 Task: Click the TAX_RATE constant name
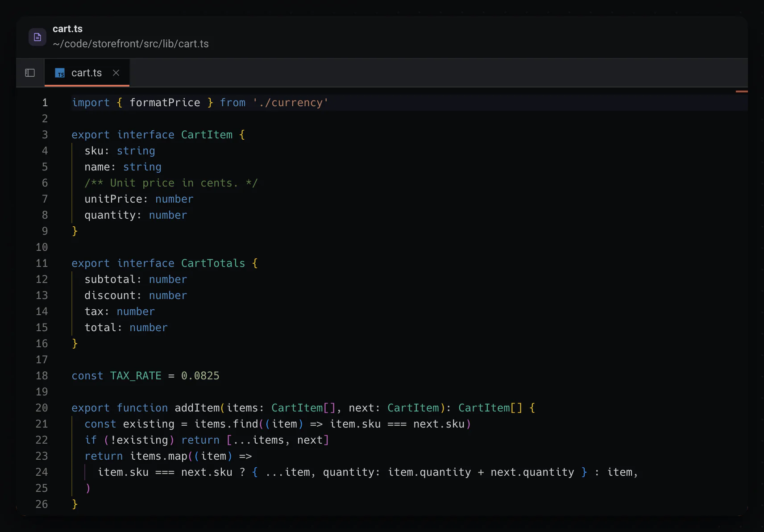[136, 376]
